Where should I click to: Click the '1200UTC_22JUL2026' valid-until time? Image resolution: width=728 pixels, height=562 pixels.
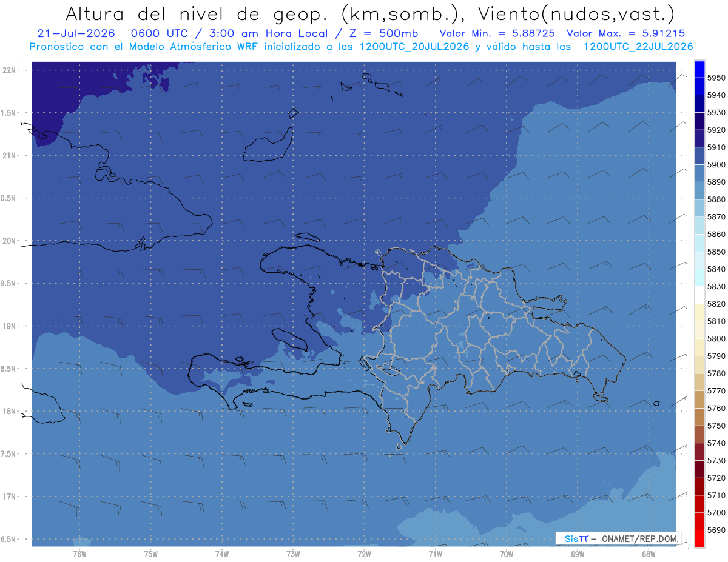[x=638, y=46]
